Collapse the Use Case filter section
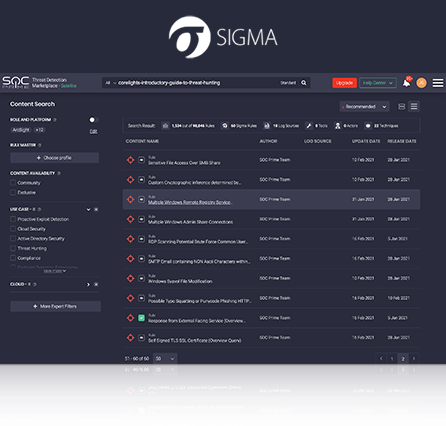The image size is (446, 426). [88, 209]
